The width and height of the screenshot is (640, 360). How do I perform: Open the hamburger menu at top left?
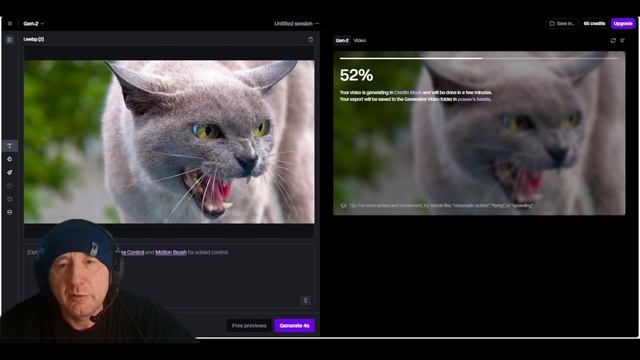(x=10, y=24)
